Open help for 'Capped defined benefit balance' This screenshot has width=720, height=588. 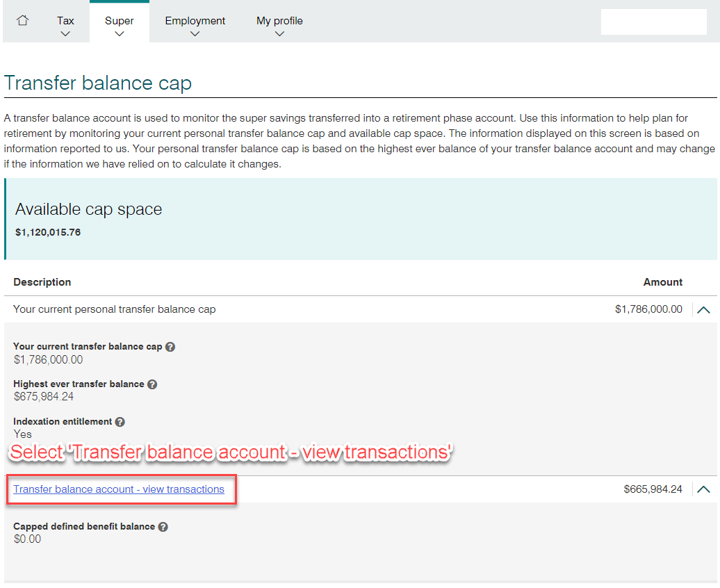(163, 527)
